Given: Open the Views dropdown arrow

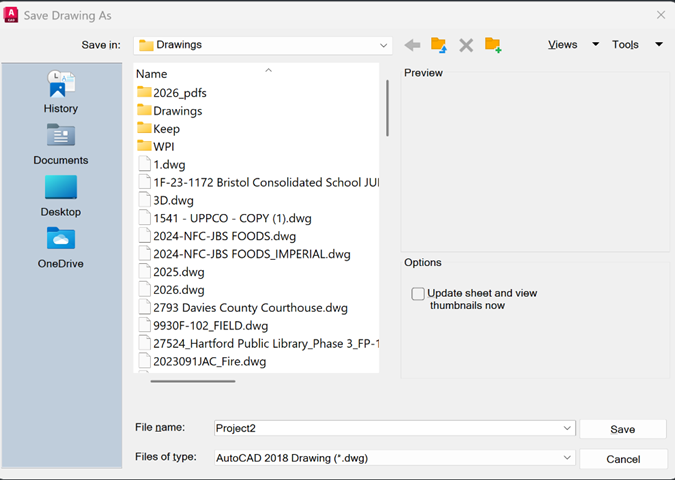Looking at the screenshot, I should point(596,44).
